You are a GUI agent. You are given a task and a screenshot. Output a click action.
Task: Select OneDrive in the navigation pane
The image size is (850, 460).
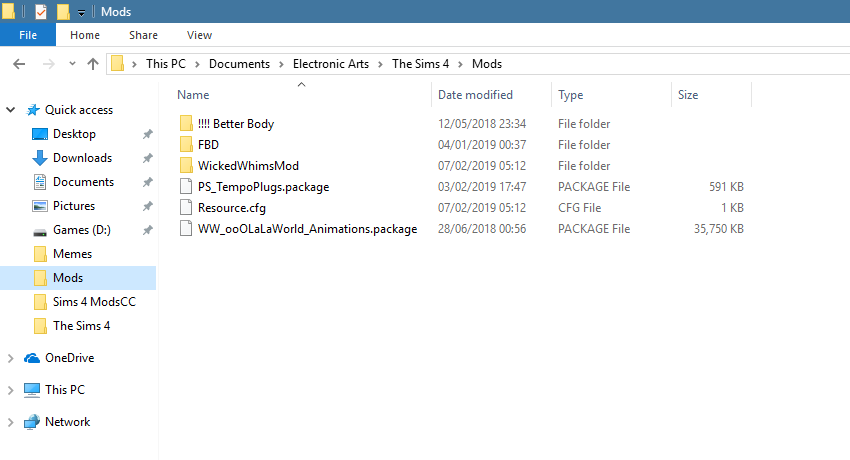[69, 358]
